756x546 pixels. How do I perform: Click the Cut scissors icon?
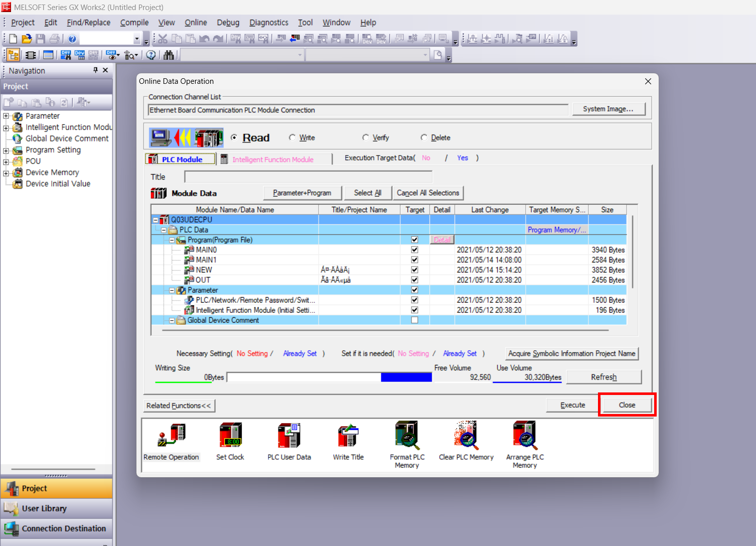tap(163, 39)
